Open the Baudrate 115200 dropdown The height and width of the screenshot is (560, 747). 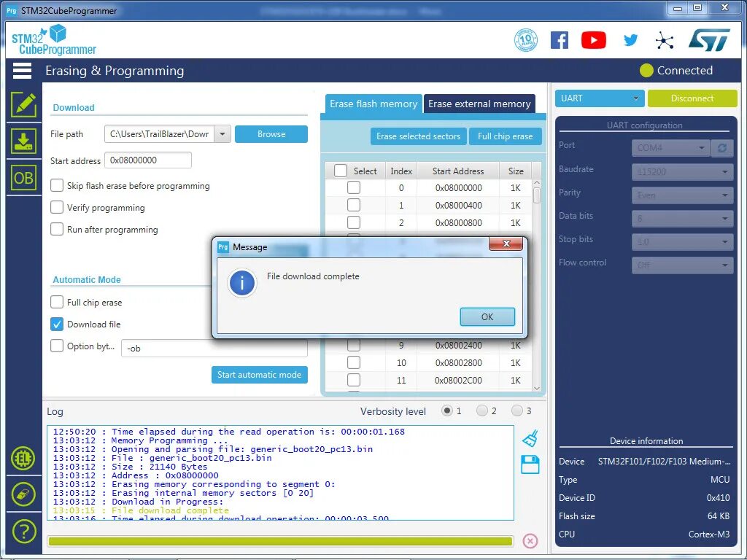pyautogui.click(x=682, y=171)
